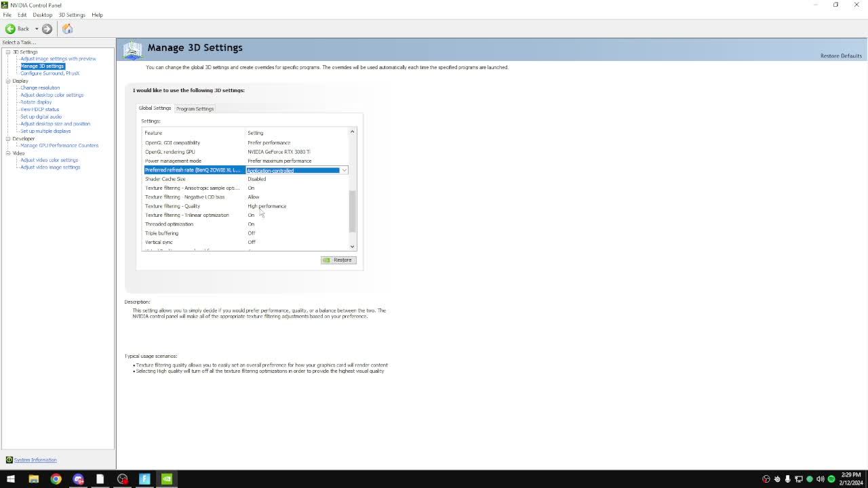Collapse the 3D Settings tree node
The image size is (868, 488).
pos(8,52)
